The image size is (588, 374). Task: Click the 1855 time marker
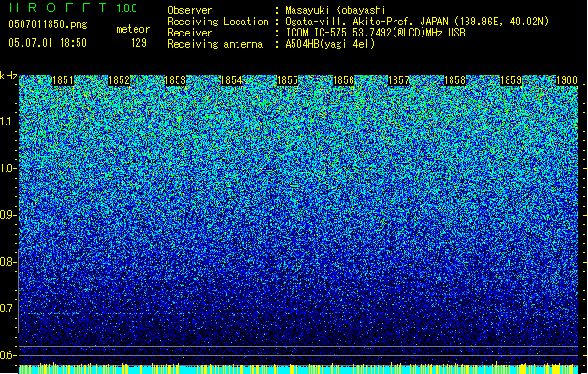287,80
